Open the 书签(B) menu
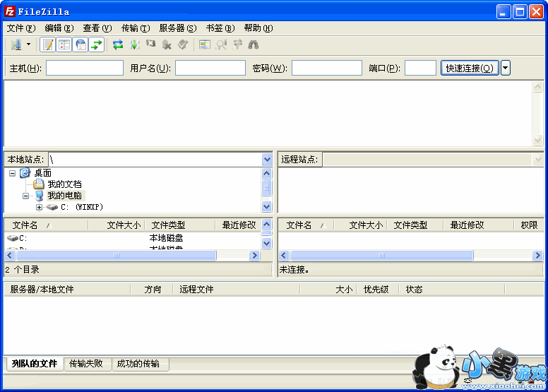This screenshot has height=392, width=548. click(x=220, y=28)
